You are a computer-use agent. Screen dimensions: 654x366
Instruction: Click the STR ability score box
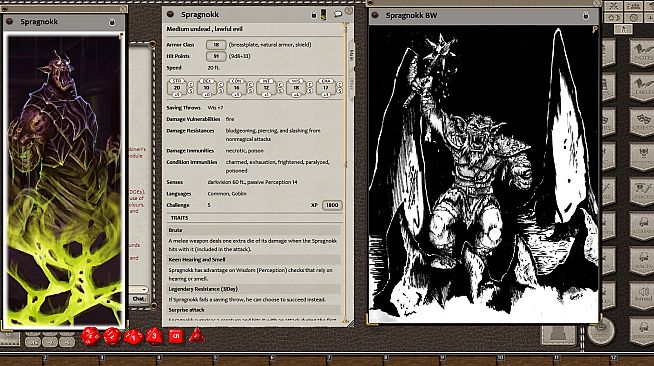[x=177, y=88]
